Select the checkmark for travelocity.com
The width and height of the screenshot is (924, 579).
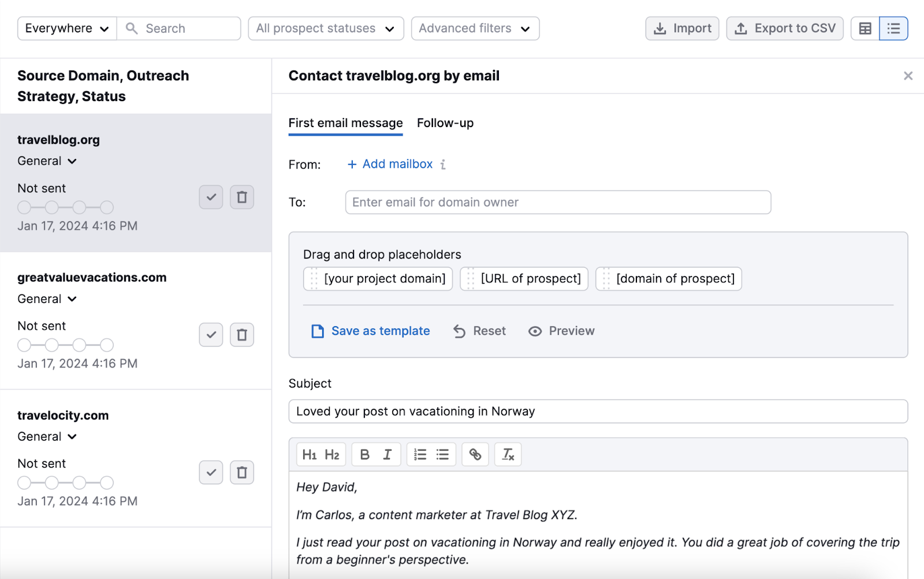(211, 472)
